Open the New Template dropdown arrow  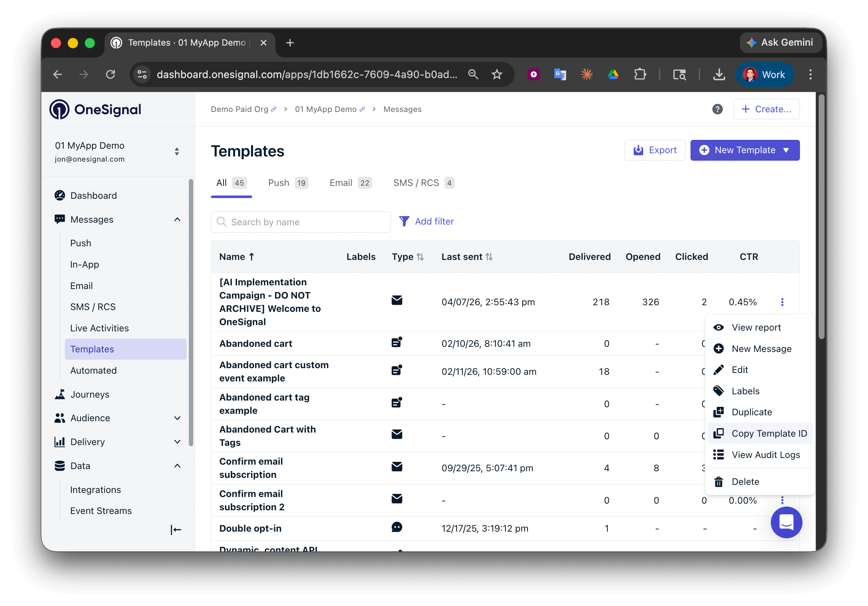tap(786, 151)
